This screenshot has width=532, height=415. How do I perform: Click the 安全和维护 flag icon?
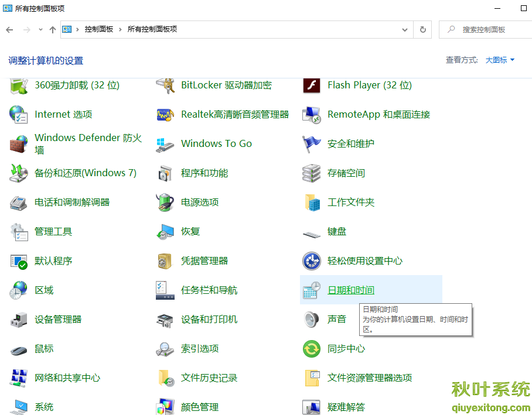312,144
